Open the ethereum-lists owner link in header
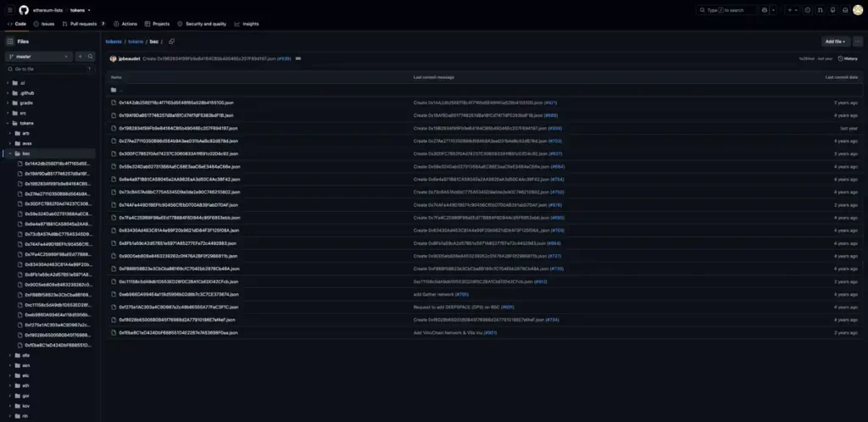This screenshot has width=868, height=422. [48, 10]
